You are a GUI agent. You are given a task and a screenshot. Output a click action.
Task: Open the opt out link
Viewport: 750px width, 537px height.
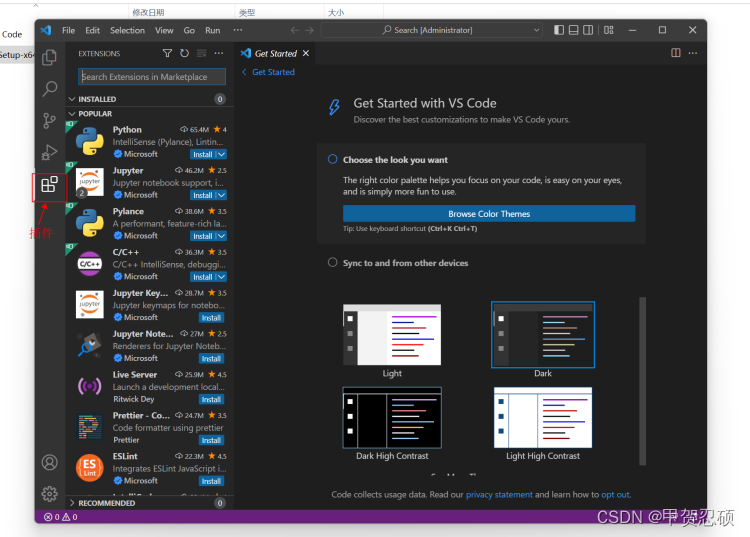click(x=616, y=494)
